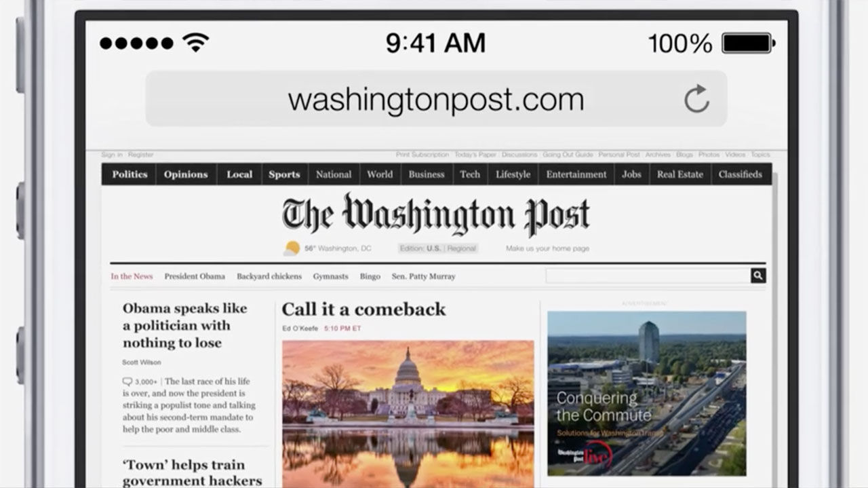
Task: Tap the battery status icon
Action: (749, 43)
